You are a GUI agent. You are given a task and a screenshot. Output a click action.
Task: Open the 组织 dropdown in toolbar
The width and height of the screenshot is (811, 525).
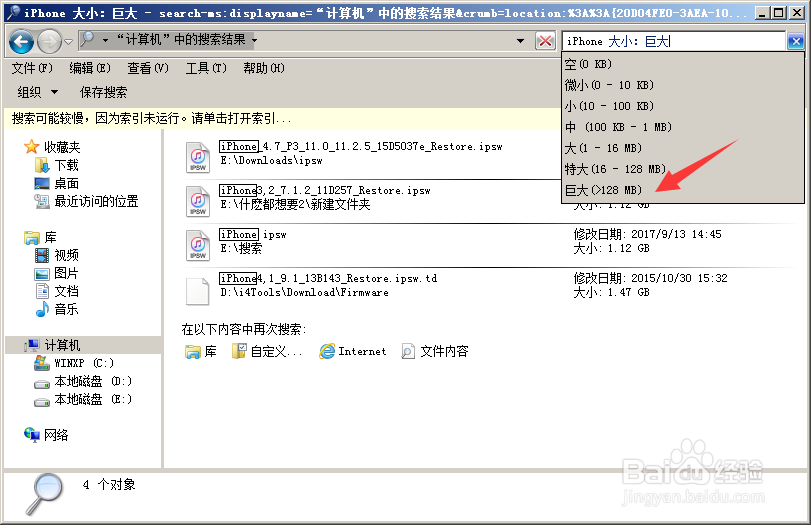tap(37, 92)
